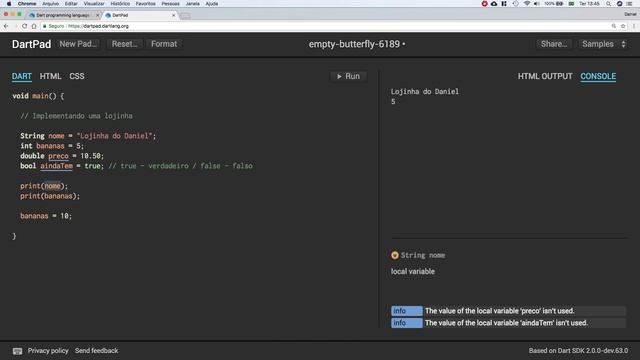This screenshot has width=640, height=360.
Task: Open the Ajuda menu
Action: click(x=211, y=4)
